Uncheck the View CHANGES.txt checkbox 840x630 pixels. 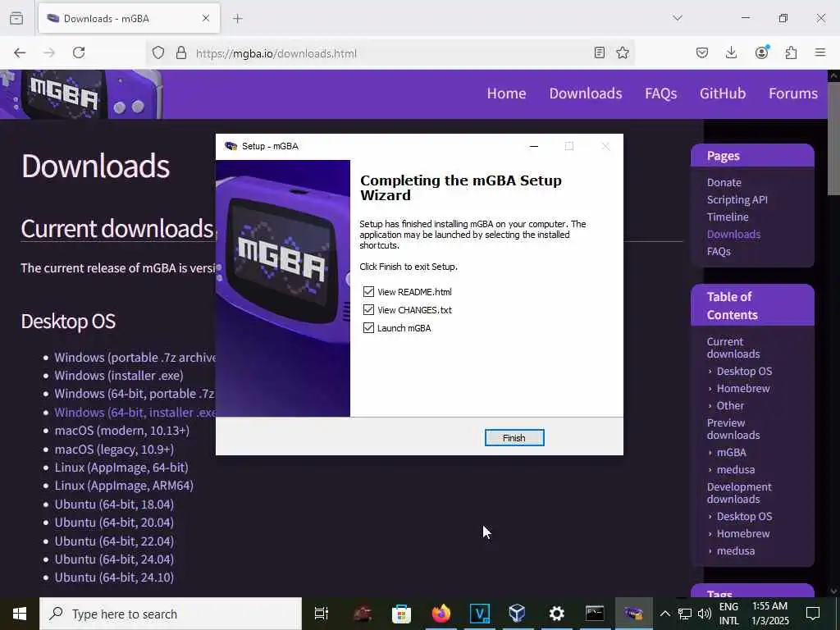tap(368, 310)
